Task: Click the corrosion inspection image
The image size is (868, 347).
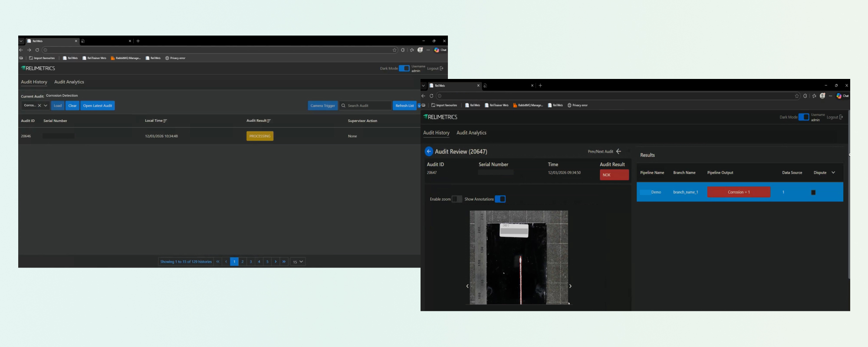Action: tap(519, 257)
